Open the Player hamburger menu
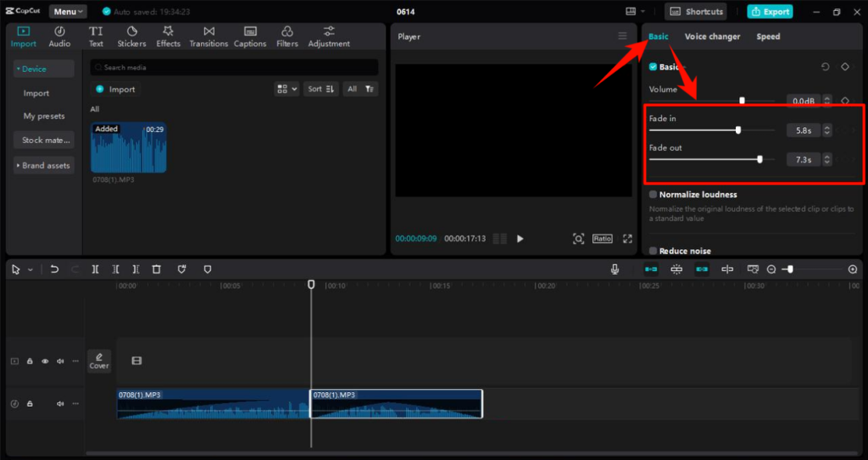This screenshot has height=460, width=868. [x=622, y=36]
